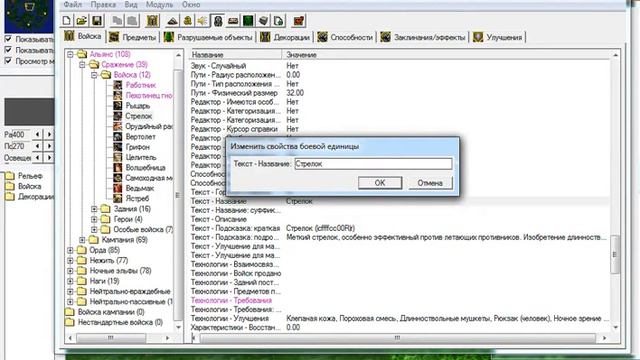Image resolution: width=640 pixels, height=360 pixels.
Task: Click the unit tree scrollbar up arrow
Action: pyautogui.click(x=178, y=55)
